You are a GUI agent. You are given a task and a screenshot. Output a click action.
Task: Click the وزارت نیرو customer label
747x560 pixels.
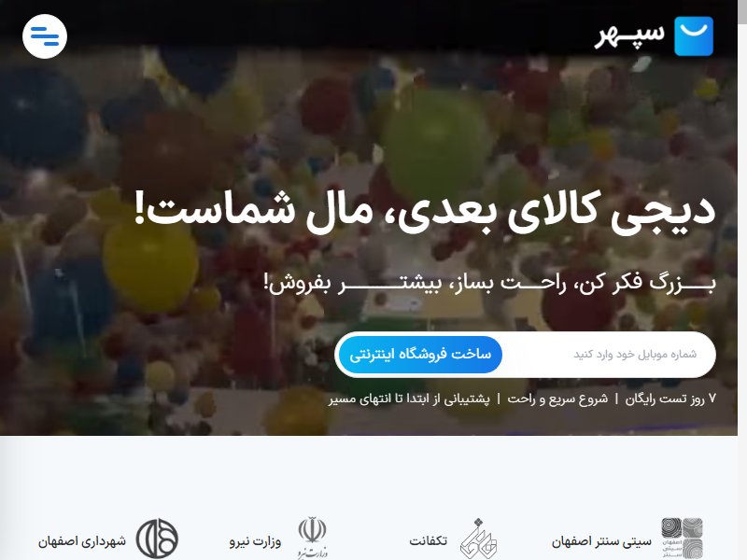255,541
